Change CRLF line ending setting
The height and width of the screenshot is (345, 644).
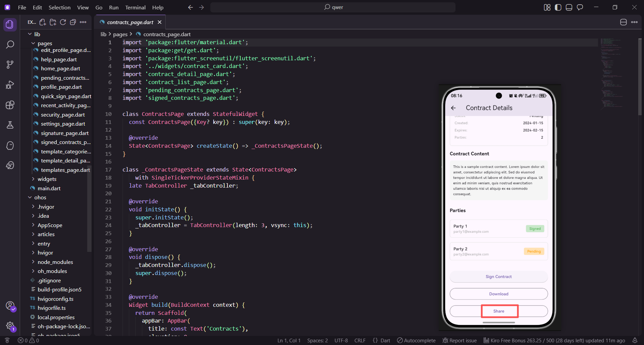point(360,340)
